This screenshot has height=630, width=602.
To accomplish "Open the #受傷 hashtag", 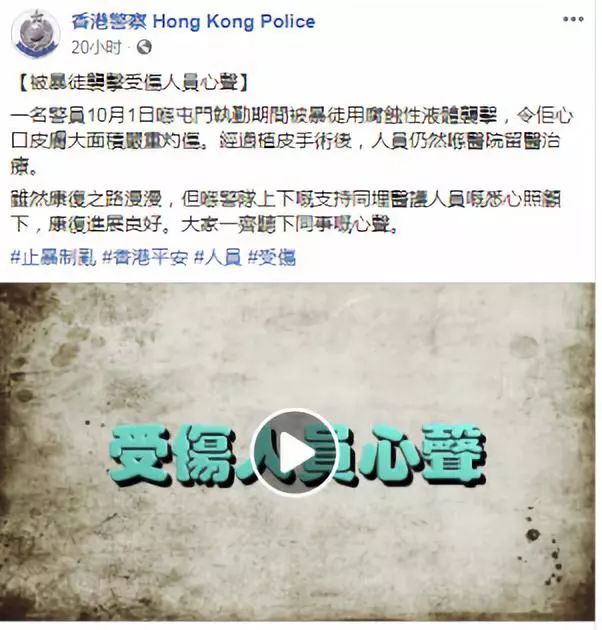I will coord(272,257).
